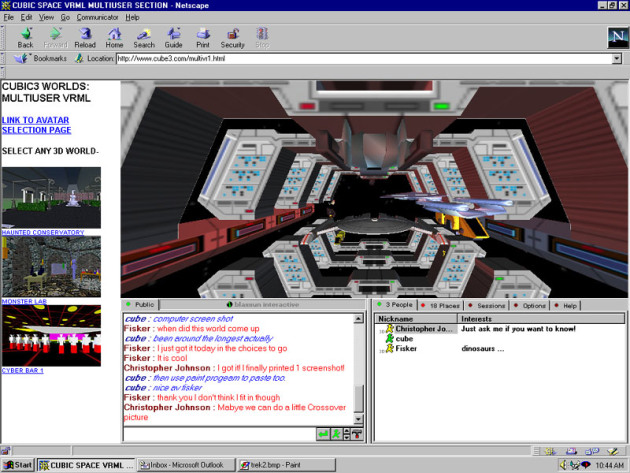Image resolution: width=630 pixels, height=473 pixels.
Task: Click the red telephone chat icon
Action: [x=357, y=434]
